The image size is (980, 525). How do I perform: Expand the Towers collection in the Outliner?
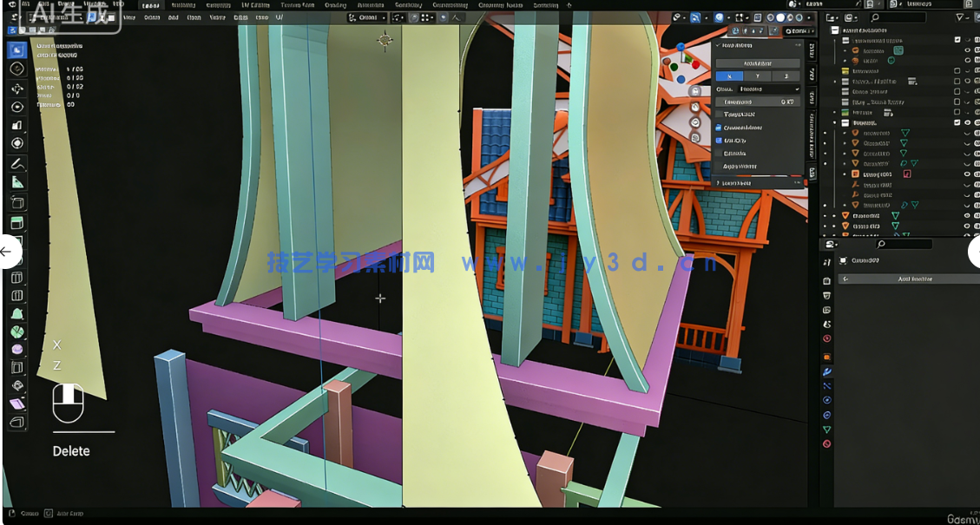pos(836,122)
